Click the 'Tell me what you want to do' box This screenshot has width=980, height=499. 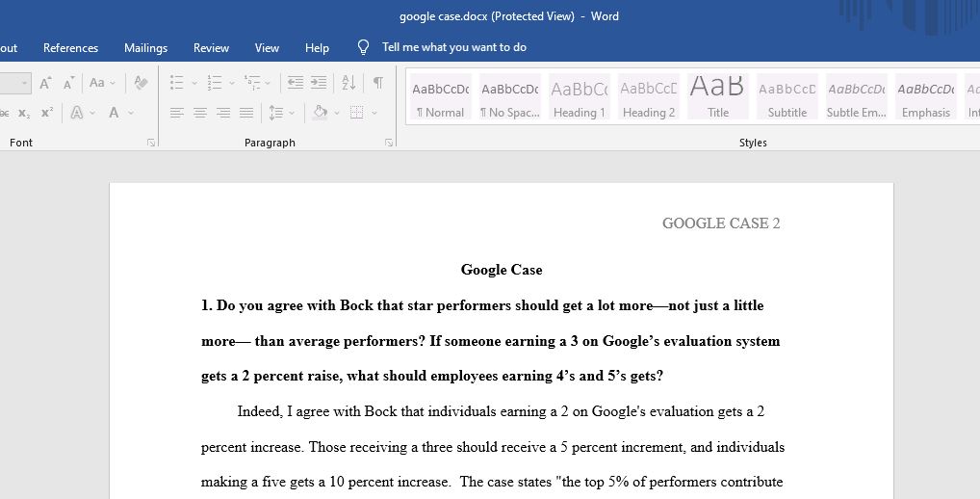click(454, 47)
